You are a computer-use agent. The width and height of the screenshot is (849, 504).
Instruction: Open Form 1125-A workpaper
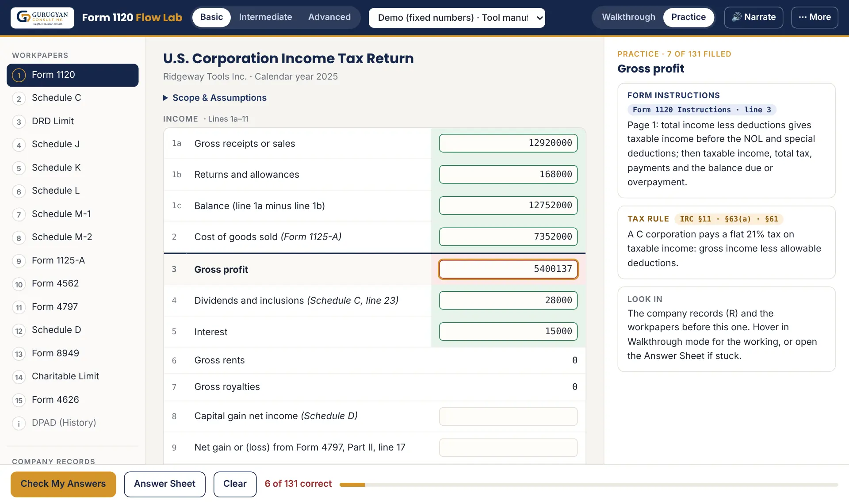click(73, 260)
